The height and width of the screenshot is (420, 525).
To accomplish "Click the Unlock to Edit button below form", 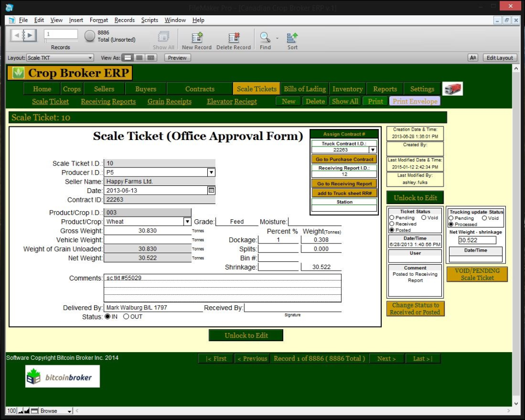I will coord(246,335).
